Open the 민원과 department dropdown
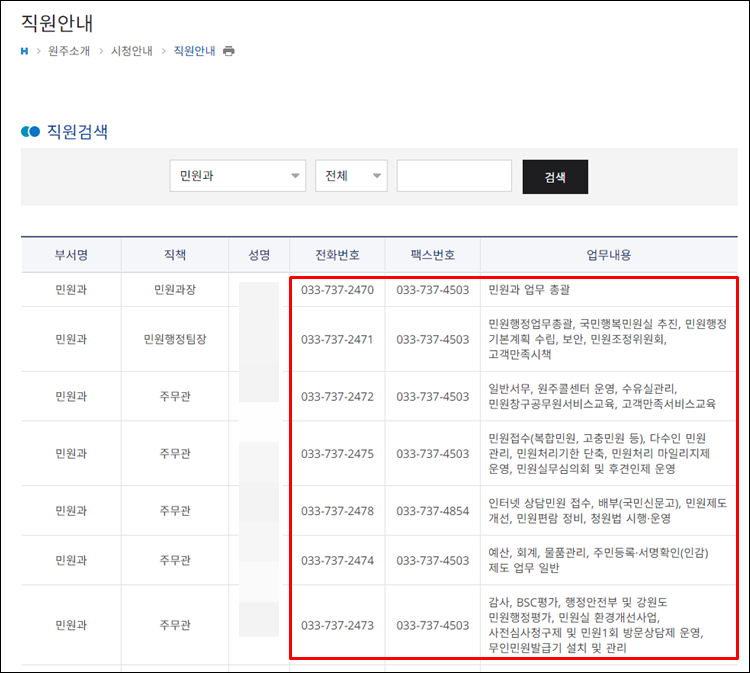 (x=238, y=176)
